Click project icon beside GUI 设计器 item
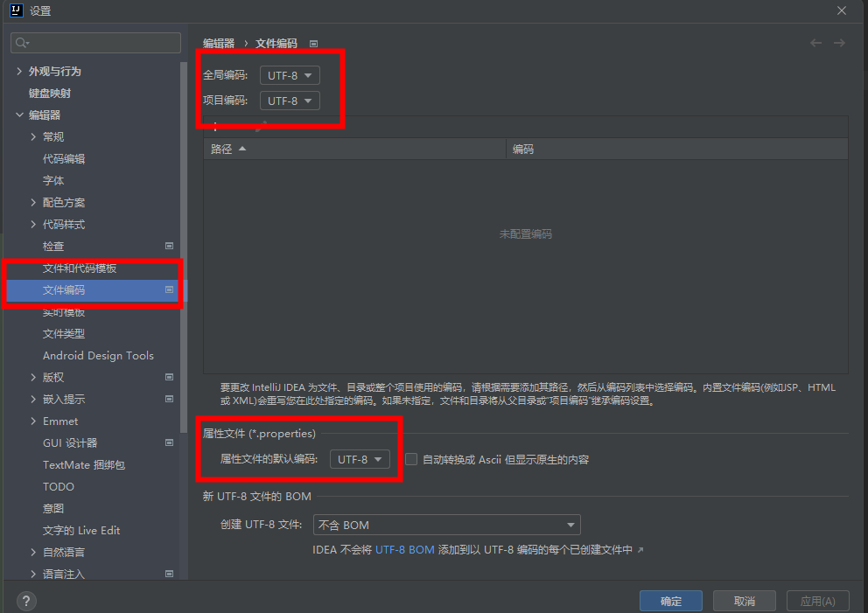The height and width of the screenshot is (613, 868). point(170,442)
